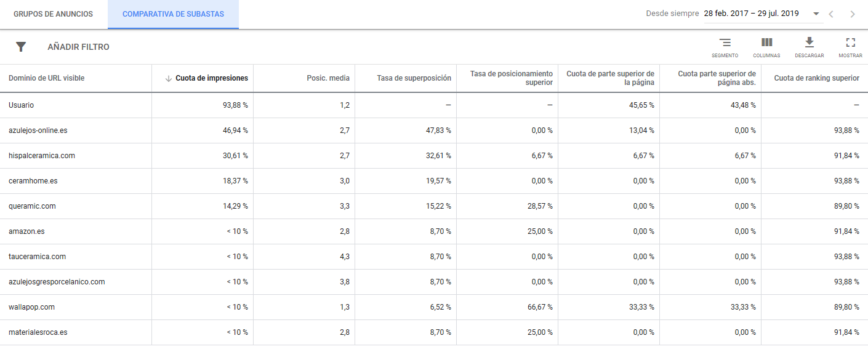Click sort arrow on Cuota de impresiones
Screen dimensions: 868x349
[168, 78]
